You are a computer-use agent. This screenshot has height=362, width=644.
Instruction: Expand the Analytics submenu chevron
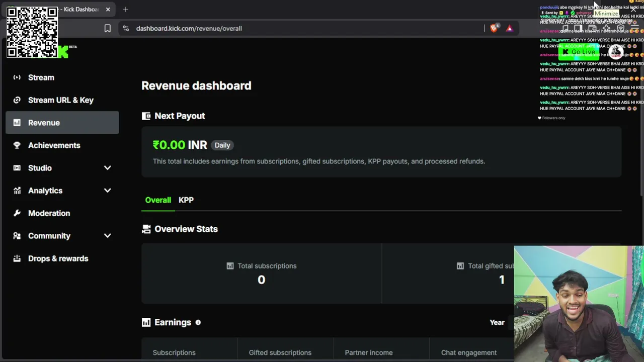pos(107,191)
